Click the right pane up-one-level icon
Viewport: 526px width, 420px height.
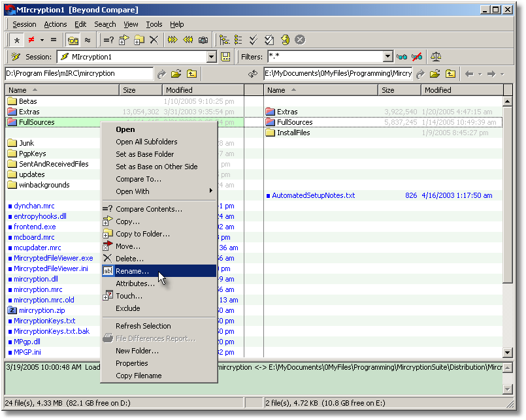click(450, 74)
